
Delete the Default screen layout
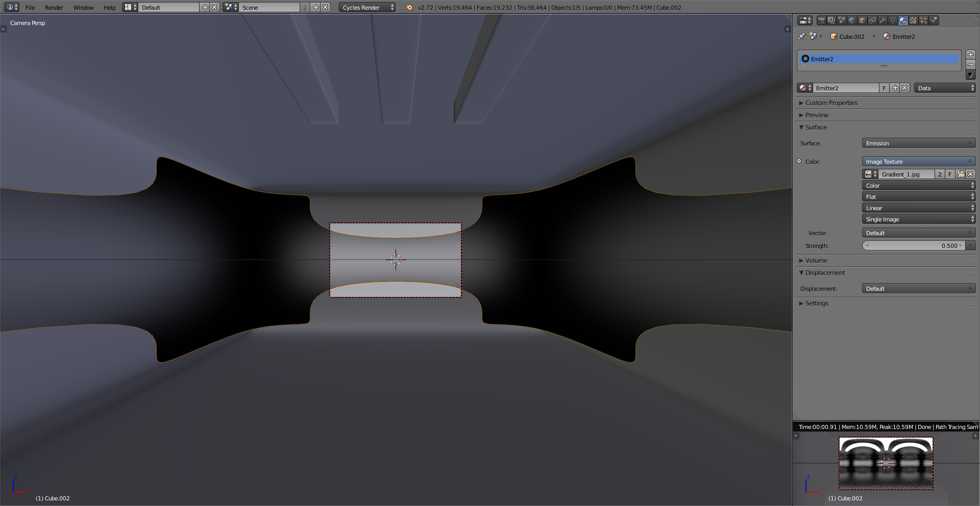[215, 7]
